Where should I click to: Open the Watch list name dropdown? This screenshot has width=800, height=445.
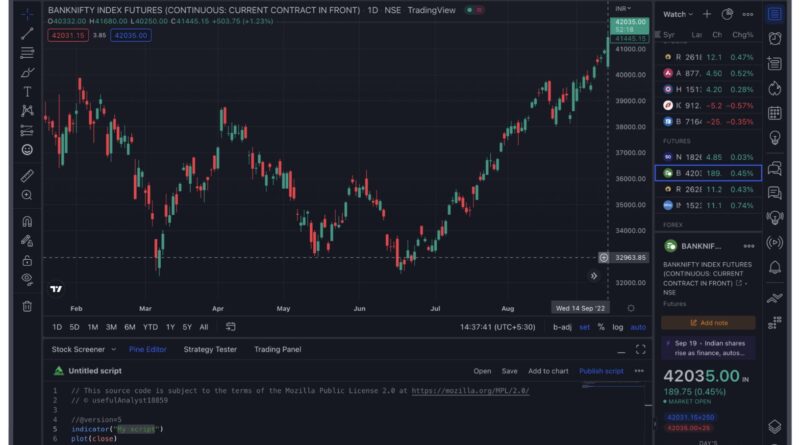pos(678,14)
